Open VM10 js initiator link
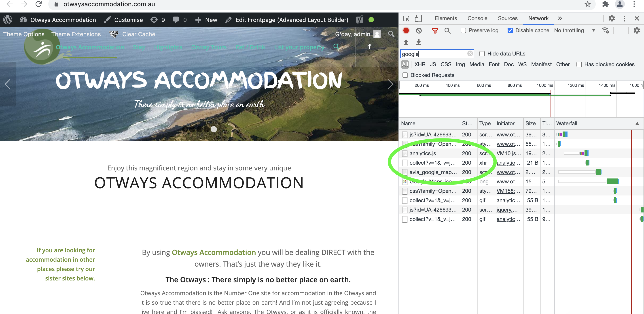Viewport: 644px width, 314px height. [508, 153]
